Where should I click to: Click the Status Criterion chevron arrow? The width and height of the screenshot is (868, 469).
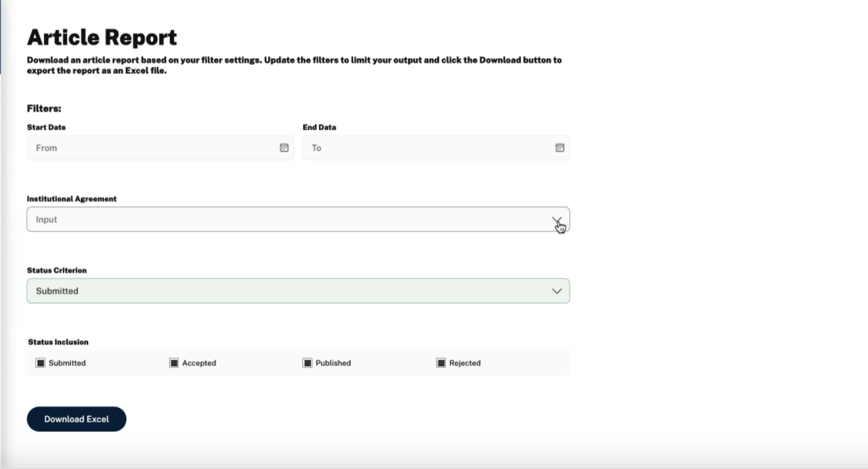click(x=556, y=291)
